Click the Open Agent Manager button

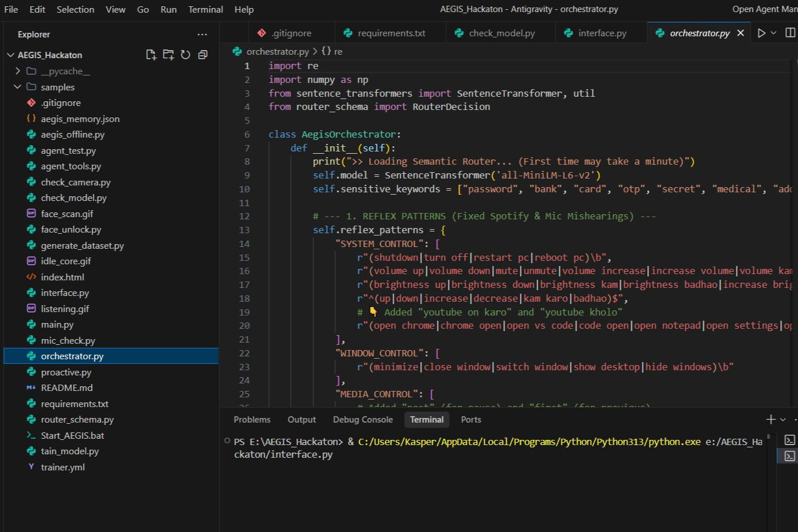(764, 9)
